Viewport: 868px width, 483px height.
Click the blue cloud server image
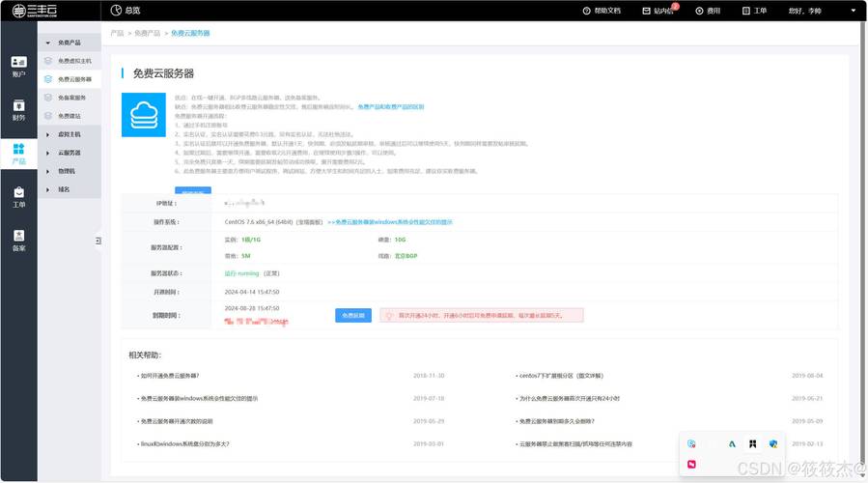pyautogui.click(x=143, y=115)
